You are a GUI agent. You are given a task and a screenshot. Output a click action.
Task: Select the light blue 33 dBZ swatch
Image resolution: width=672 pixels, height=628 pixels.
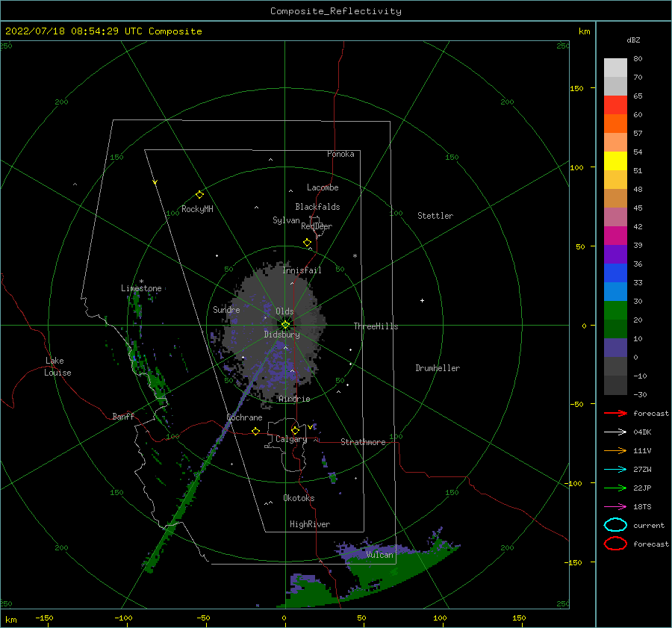coord(615,291)
